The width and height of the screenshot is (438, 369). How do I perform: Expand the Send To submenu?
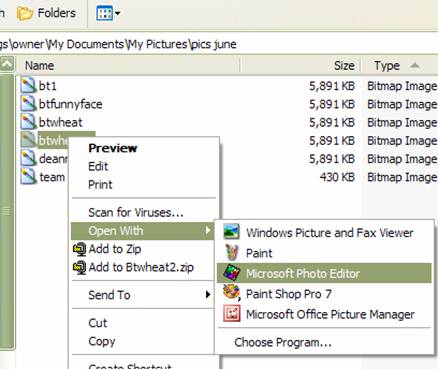tap(143, 295)
